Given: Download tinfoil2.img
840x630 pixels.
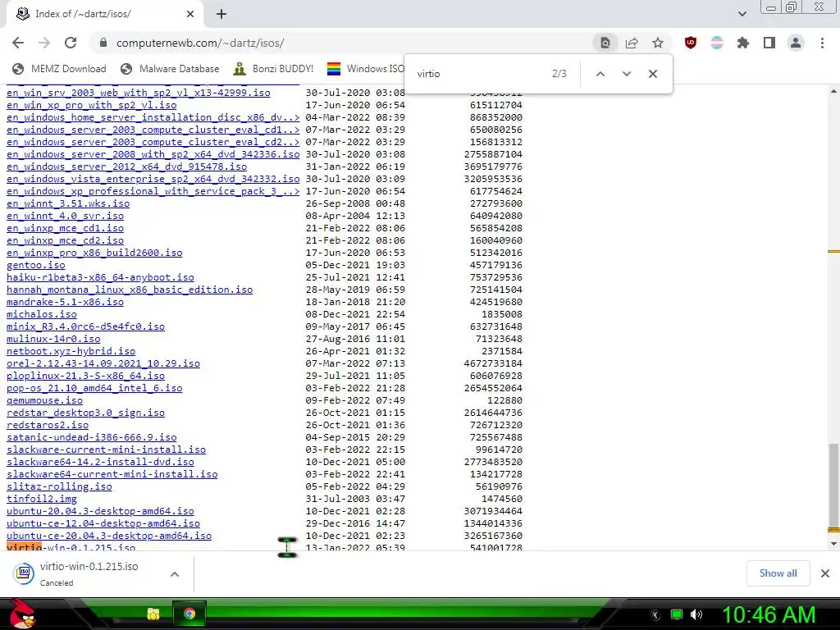Looking at the screenshot, I should click(x=42, y=500).
